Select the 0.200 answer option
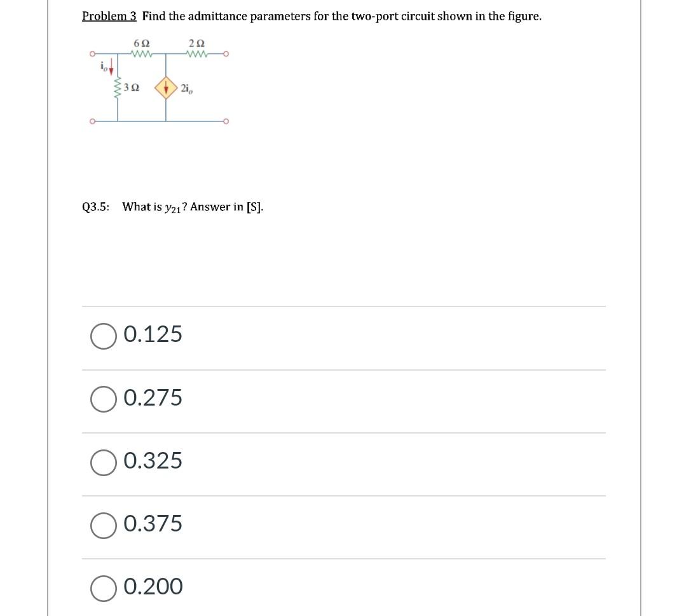The image size is (677, 616). (x=103, y=589)
